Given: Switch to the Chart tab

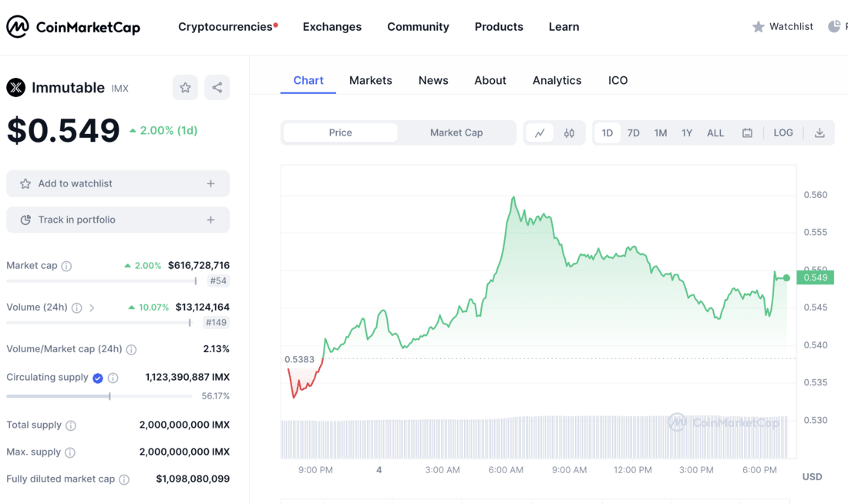Looking at the screenshot, I should (308, 81).
